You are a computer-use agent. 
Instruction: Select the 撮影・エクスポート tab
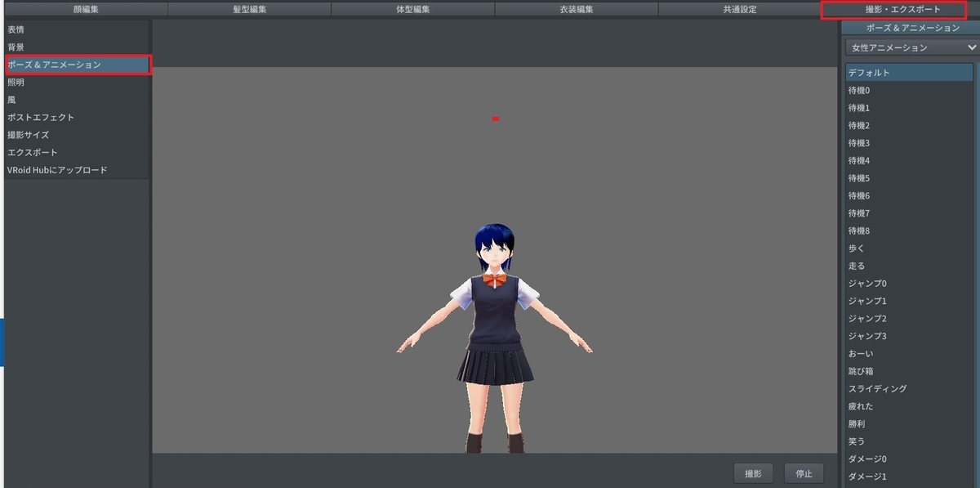coord(902,10)
